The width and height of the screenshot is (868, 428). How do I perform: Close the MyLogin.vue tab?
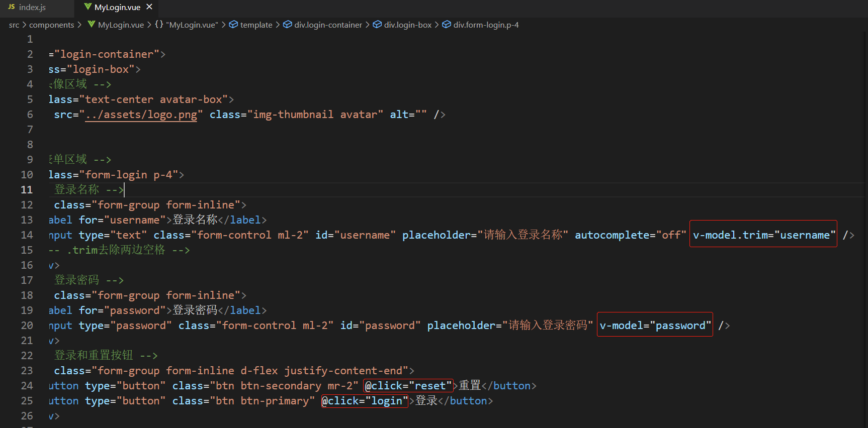pyautogui.click(x=149, y=7)
